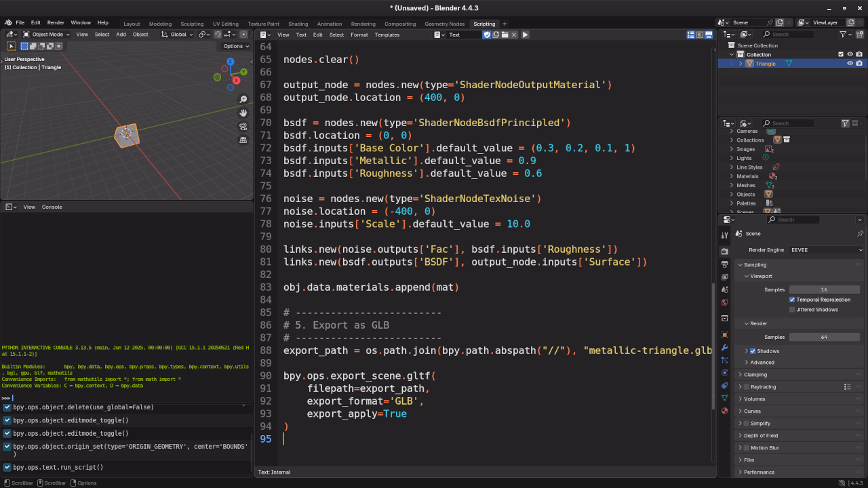Screen dimensions: 868x488
Task: Click the fake user shield icon for text
Action: (x=486, y=35)
